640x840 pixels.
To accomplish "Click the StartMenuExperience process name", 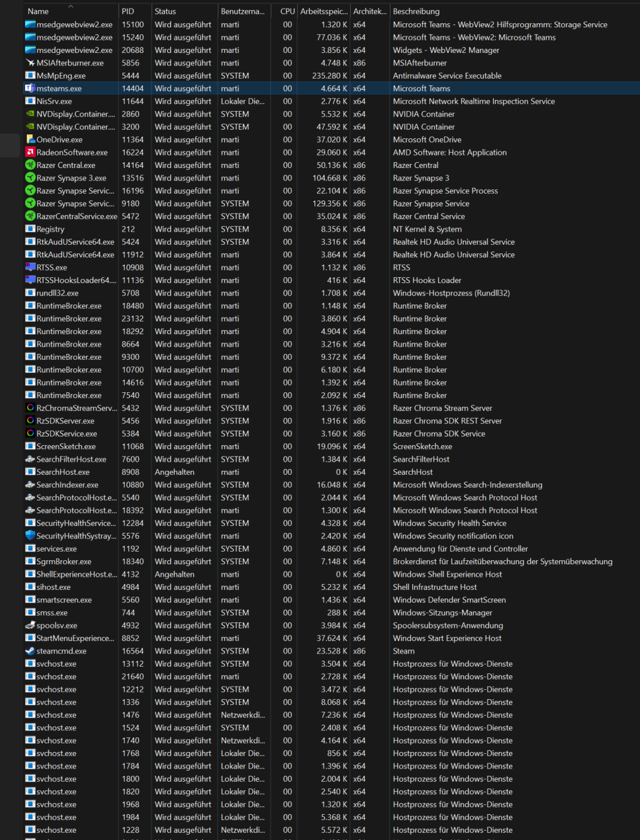I will (75, 638).
